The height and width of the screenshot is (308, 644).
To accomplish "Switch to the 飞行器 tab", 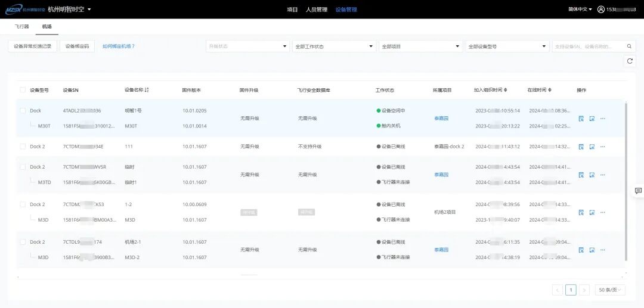I will [22, 26].
